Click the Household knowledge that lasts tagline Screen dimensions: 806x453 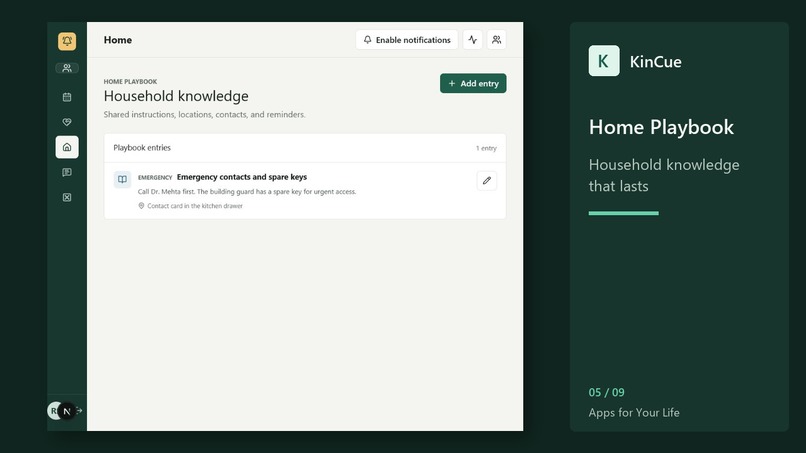click(x=664, y=175)
